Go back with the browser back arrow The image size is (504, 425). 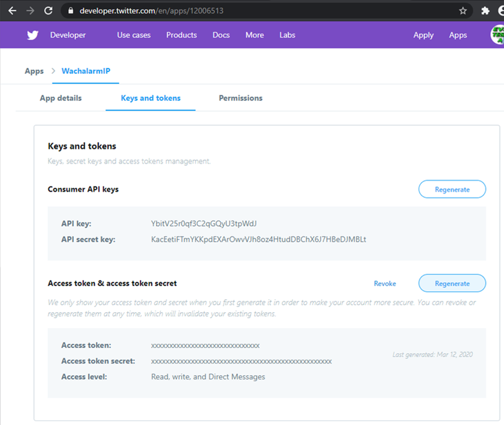pos(12,11)
